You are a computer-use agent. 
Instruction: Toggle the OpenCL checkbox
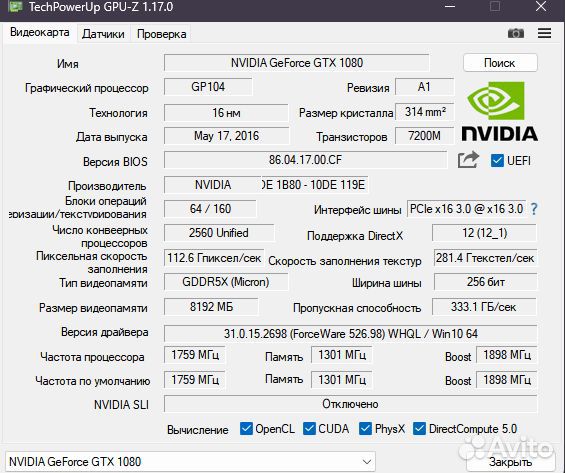point(246,429)
